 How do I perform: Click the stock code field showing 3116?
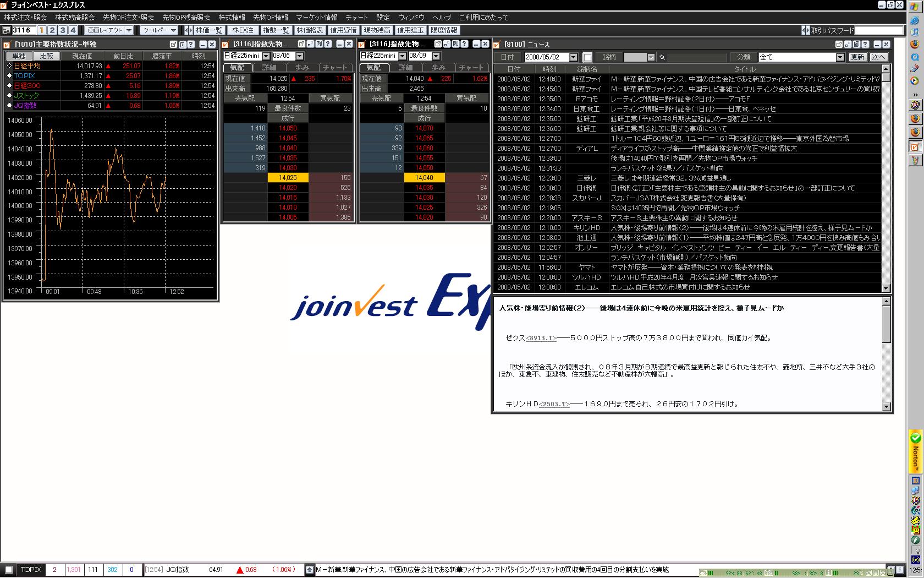24,30
